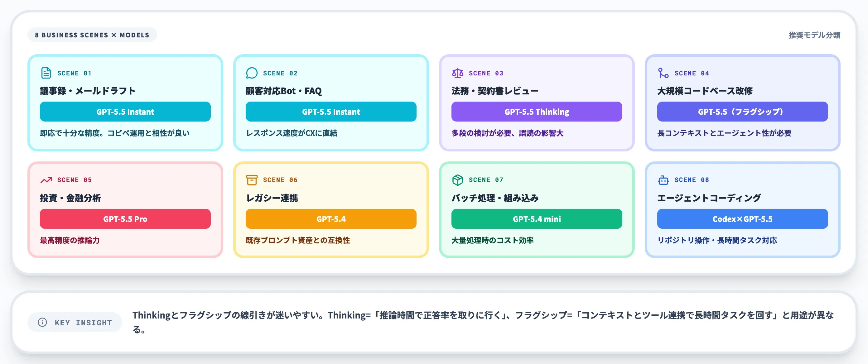Viewport: 868px width, 364px height.
Task: Click the 法務・契約書レビュー heading
Action: (x=495, y=91)
